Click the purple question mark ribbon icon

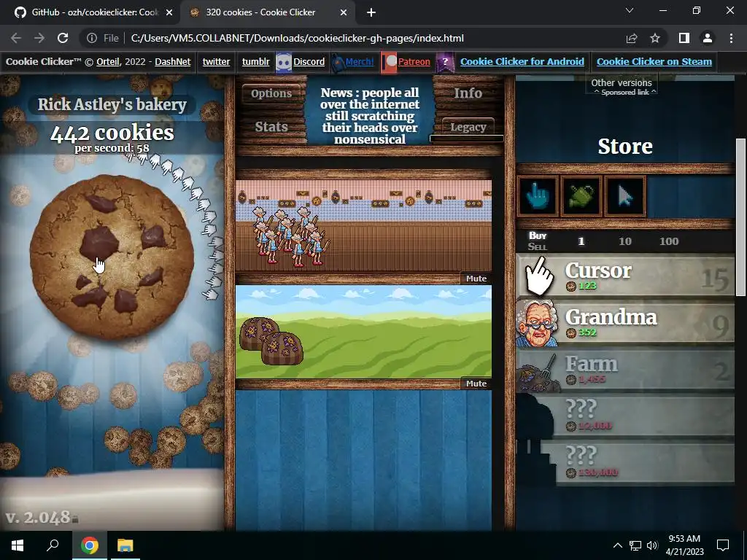click(446, 62)
